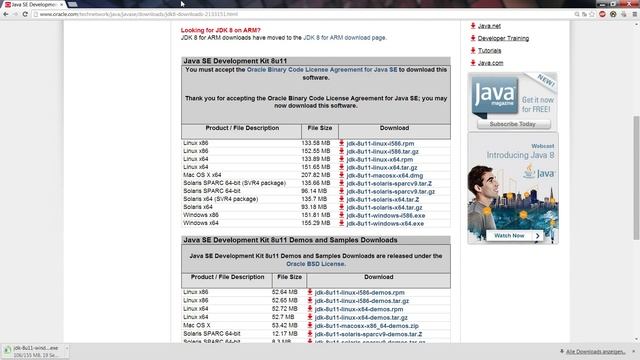This screenshot has height=360, width=640.
Task: Close the downloads bar
Action: (634, 351)
